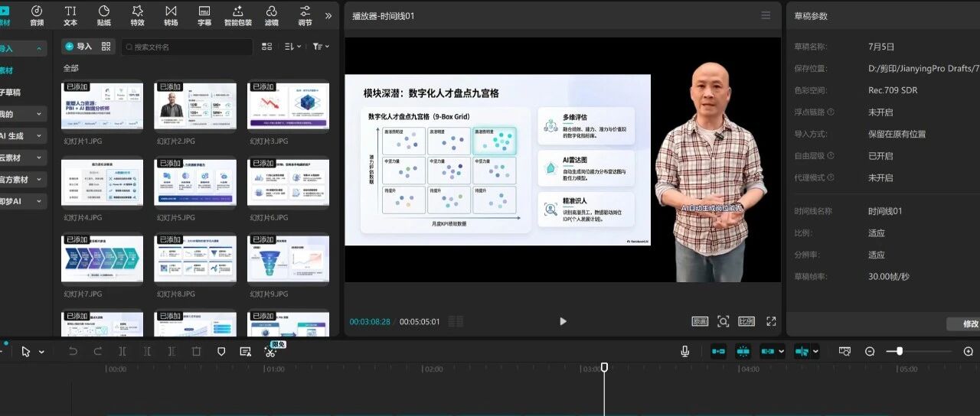Select thumbnail 幻灯片1.JPG
The height and width of the screenshot is (416, 980).
tap(102, 105)
